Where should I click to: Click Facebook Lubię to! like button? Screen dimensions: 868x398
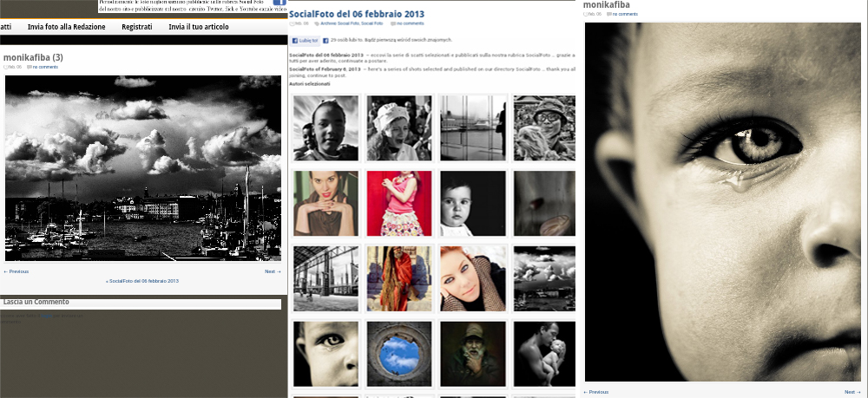[305, 41]
